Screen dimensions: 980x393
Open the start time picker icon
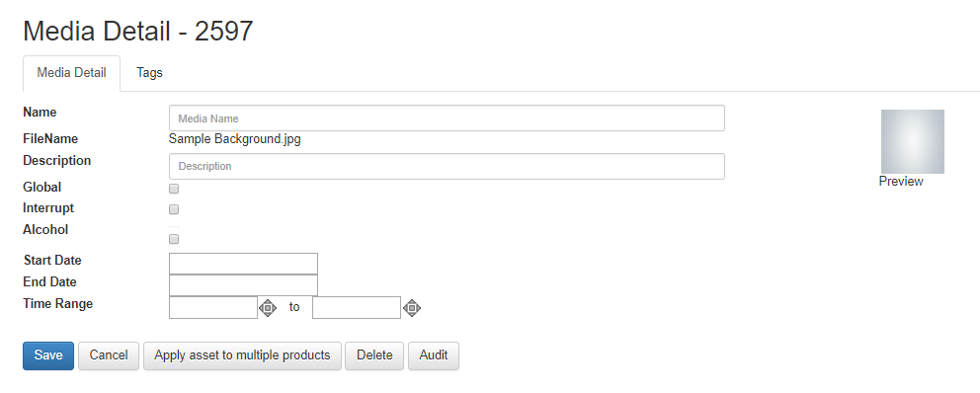tap(268, 307)
